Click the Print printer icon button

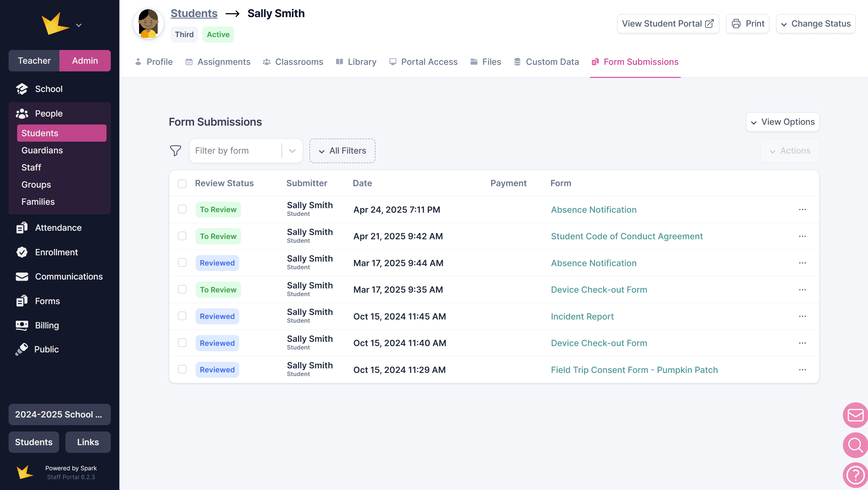coord(748,24)
